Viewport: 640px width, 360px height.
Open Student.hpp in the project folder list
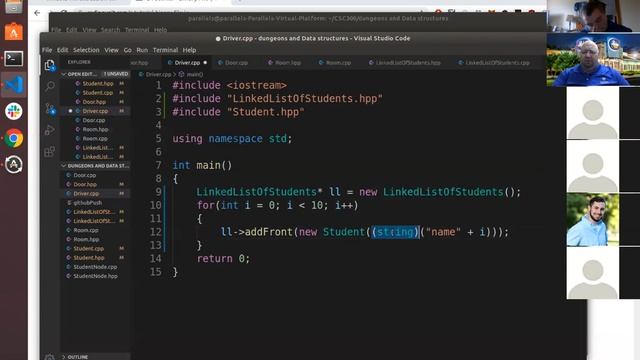[x=89, y=258]
